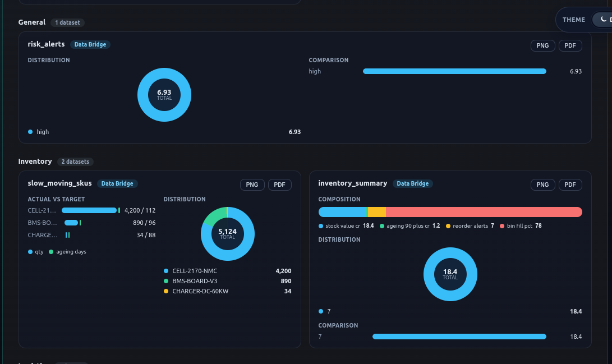Click the 1 dataset badge
This screenshot has width=612, height=364.
click(x=67, y=22)
